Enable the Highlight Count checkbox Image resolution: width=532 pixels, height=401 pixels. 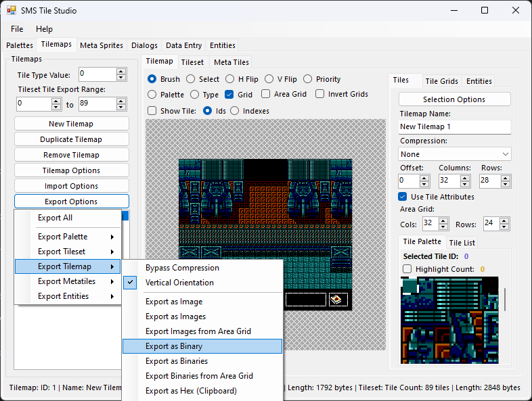(407, 269)
